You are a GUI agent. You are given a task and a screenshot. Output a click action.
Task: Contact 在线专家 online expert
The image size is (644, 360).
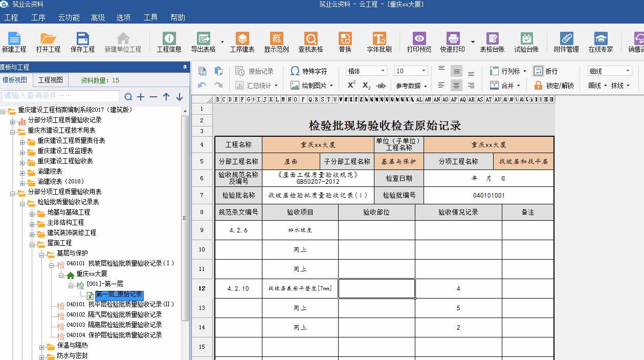[601, 42]
